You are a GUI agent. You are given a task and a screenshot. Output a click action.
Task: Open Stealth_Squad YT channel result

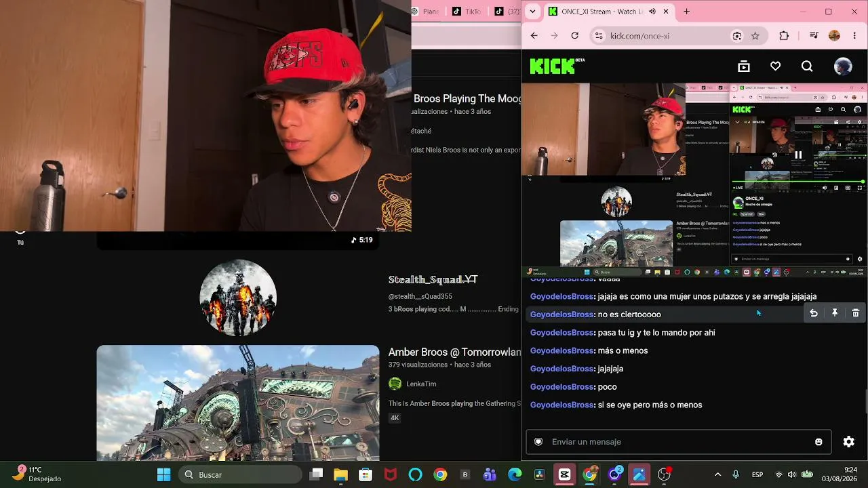433,279
